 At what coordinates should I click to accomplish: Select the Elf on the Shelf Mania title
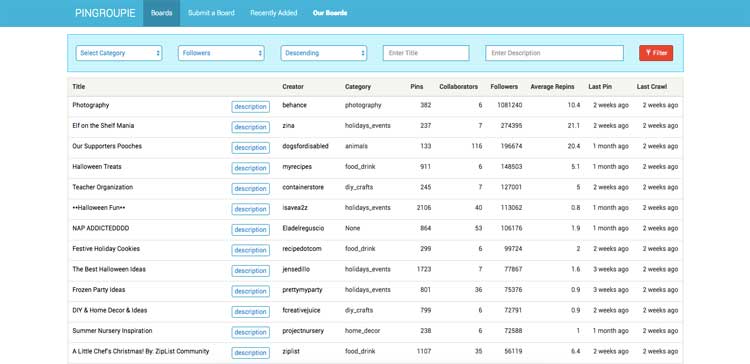(103, 126)
